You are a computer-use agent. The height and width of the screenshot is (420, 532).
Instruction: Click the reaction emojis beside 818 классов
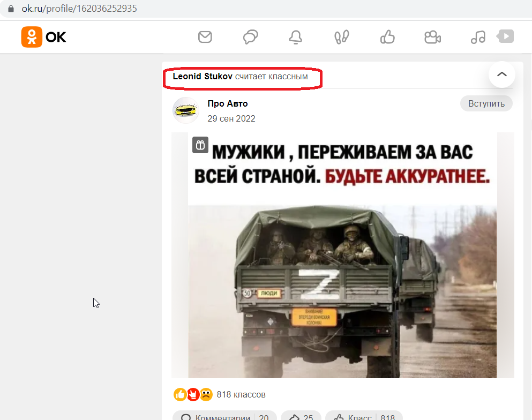pos(193,395)
